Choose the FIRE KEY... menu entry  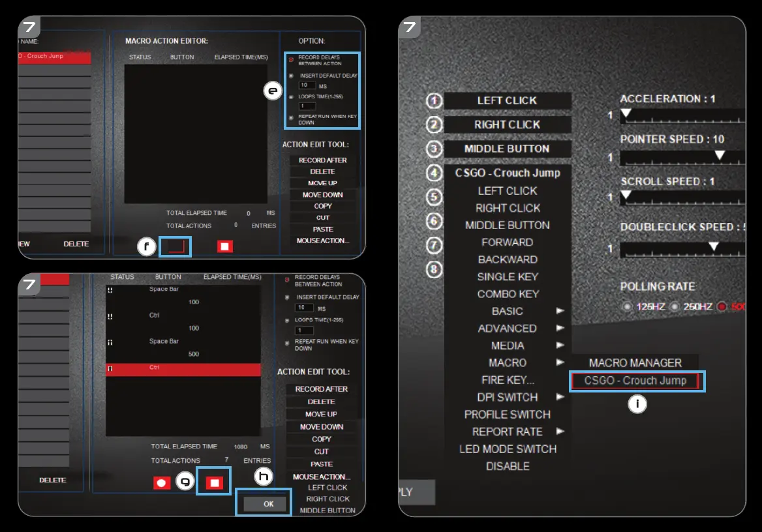(508, 380)
